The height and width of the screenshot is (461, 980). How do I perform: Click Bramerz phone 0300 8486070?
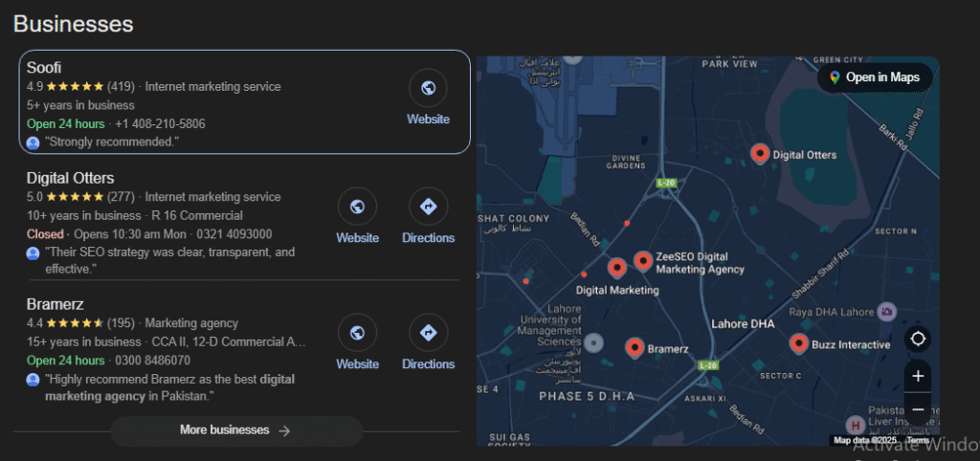pyautogui.click(x=152, y=361)
